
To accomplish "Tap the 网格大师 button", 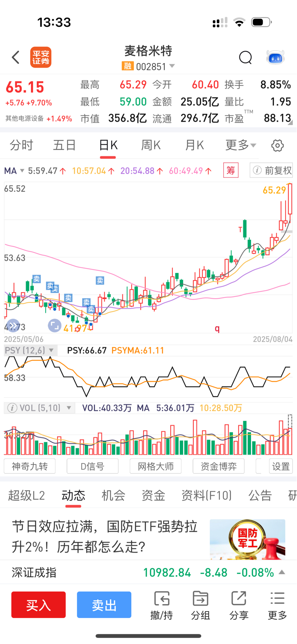I will pyautogui.click(x=156, y=466).
